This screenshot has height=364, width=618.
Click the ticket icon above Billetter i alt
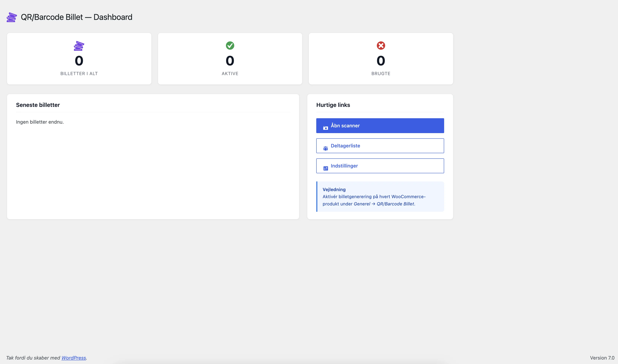[79, 46]
